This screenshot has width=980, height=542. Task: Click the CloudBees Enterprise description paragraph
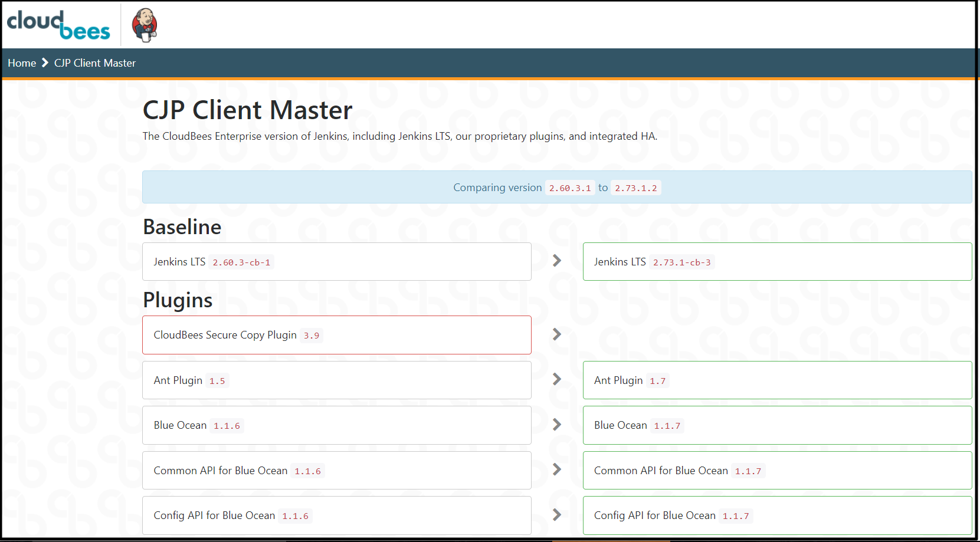(x=400, y=136)
